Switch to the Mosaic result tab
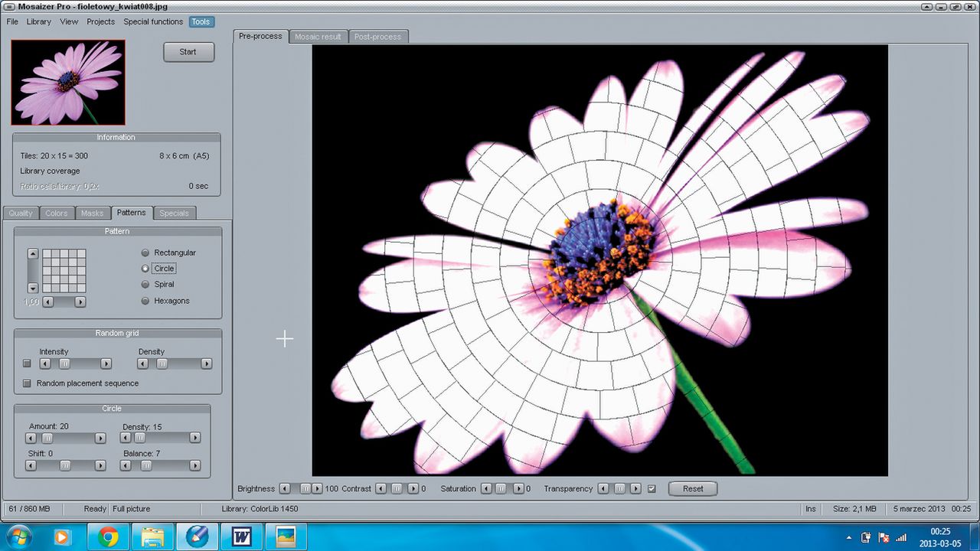The width and height of the screenshot is (980, 551). click(318, 37)
